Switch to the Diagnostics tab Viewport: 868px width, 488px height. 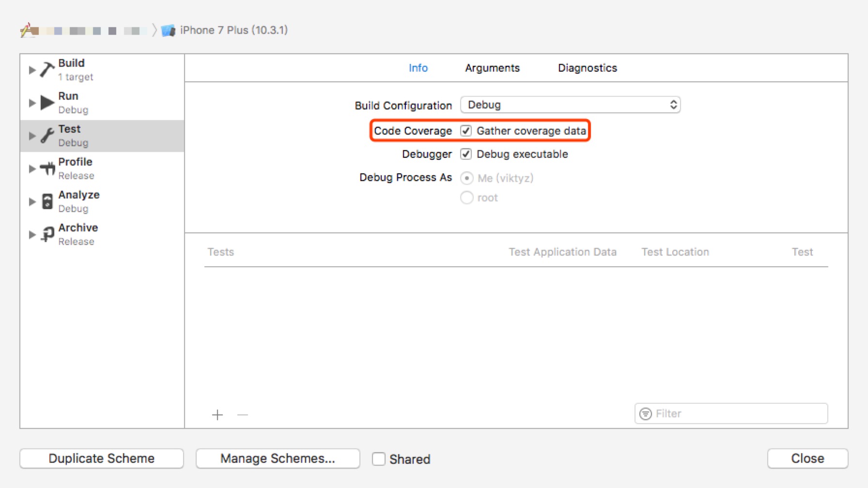588,68
